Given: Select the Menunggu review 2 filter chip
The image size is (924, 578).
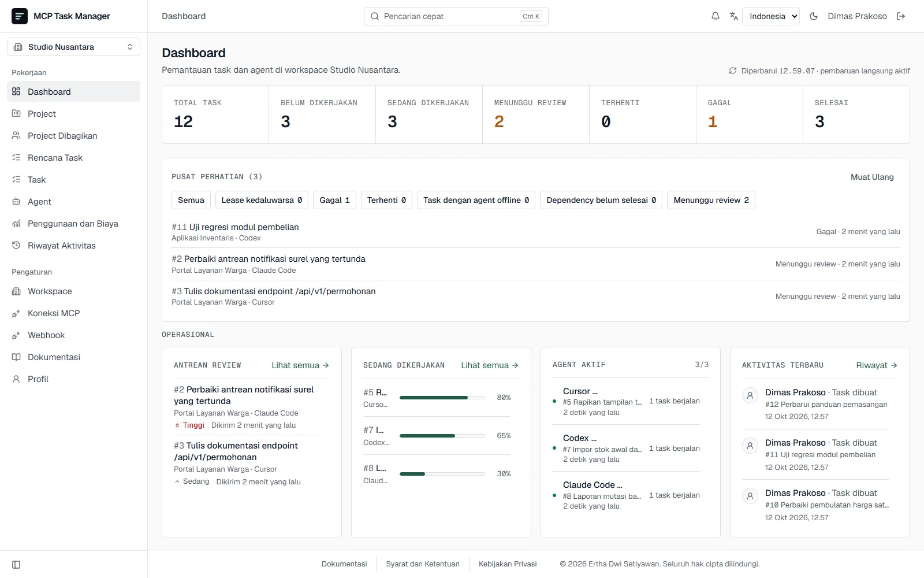Looking at the screenshot, I should tap(711, 200).
